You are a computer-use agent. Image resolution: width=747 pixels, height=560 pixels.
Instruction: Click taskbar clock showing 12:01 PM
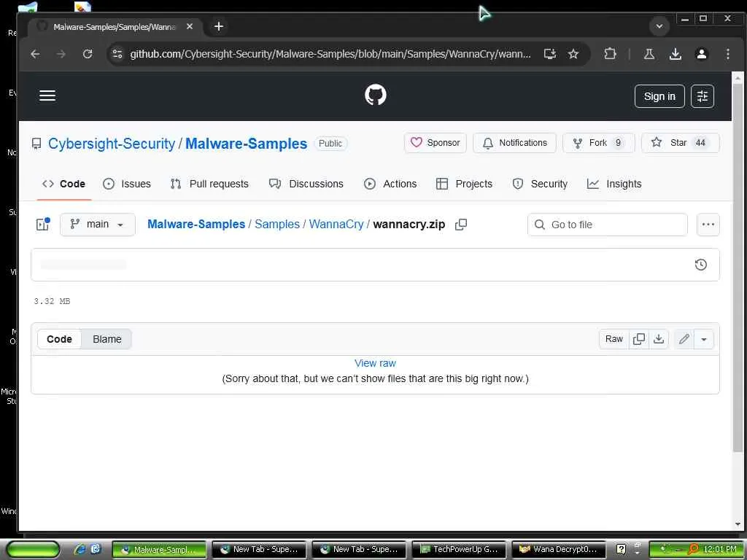tap(720, 550)
